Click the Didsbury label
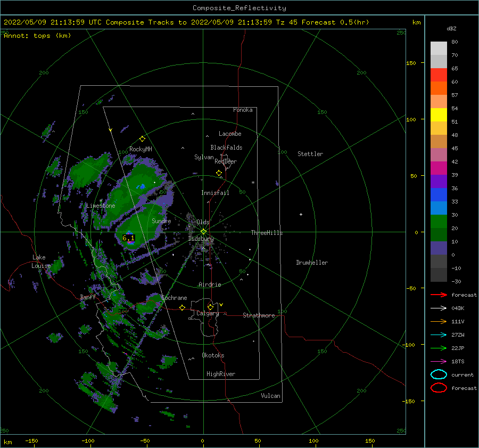479x448 pixels. (201, 239)
